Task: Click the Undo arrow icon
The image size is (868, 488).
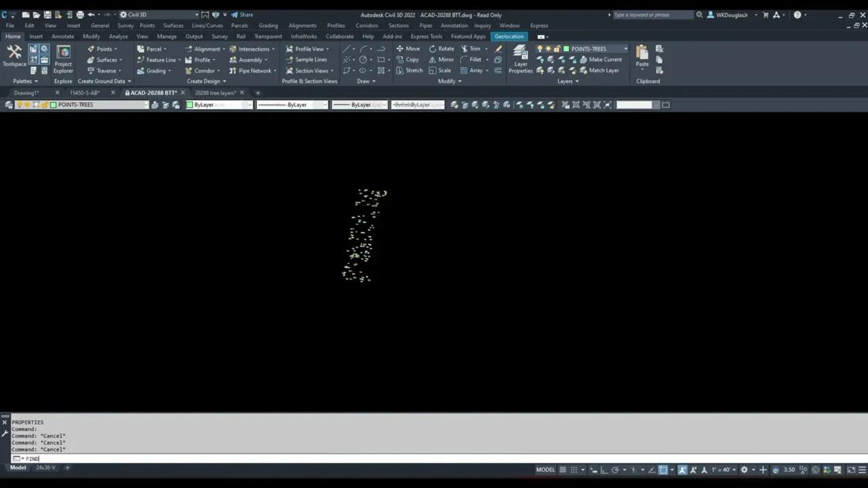Action: coord(91,15)
